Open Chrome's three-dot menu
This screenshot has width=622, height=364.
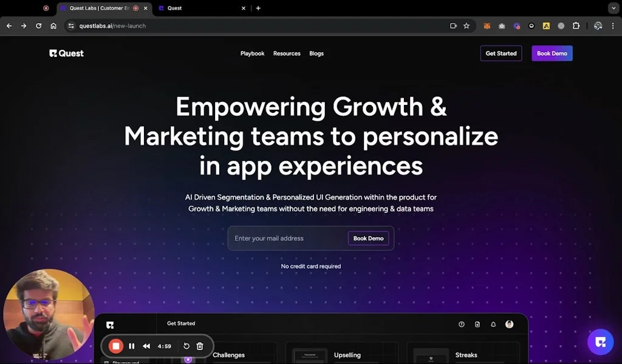click(x=614, y=25)
